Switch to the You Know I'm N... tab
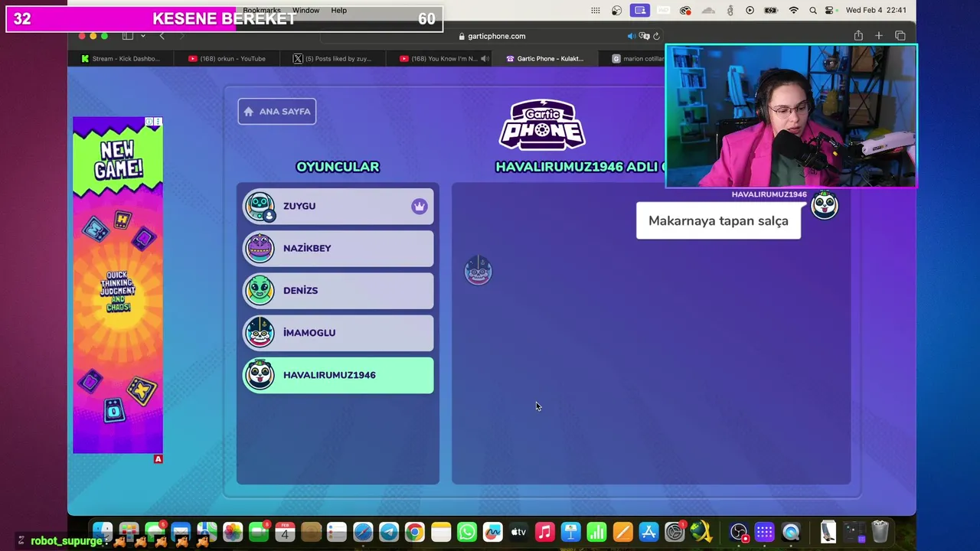This screenshot has width=980, height=551. point(439,59)
